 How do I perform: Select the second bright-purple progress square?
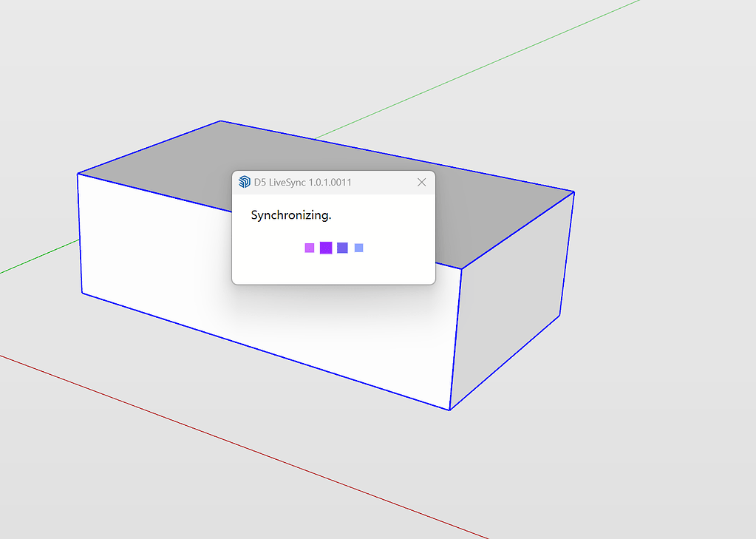point(325,248)
